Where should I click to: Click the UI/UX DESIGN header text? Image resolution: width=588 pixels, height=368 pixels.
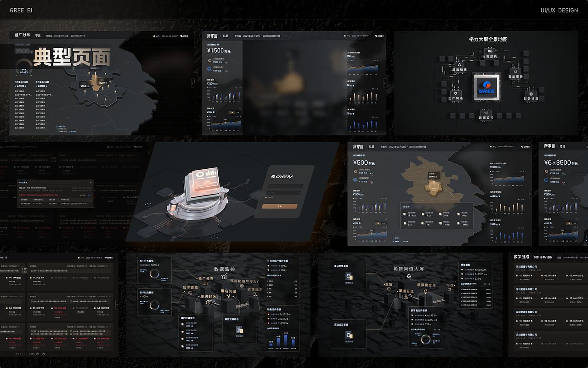tap(559, 10)
